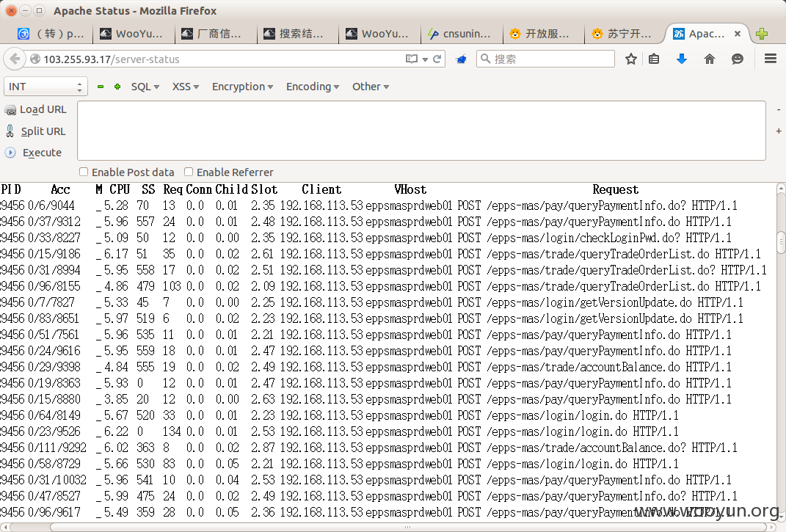Click the Execute button
The height and width of the screenshot is (532, 786).
tap(33, 153)
